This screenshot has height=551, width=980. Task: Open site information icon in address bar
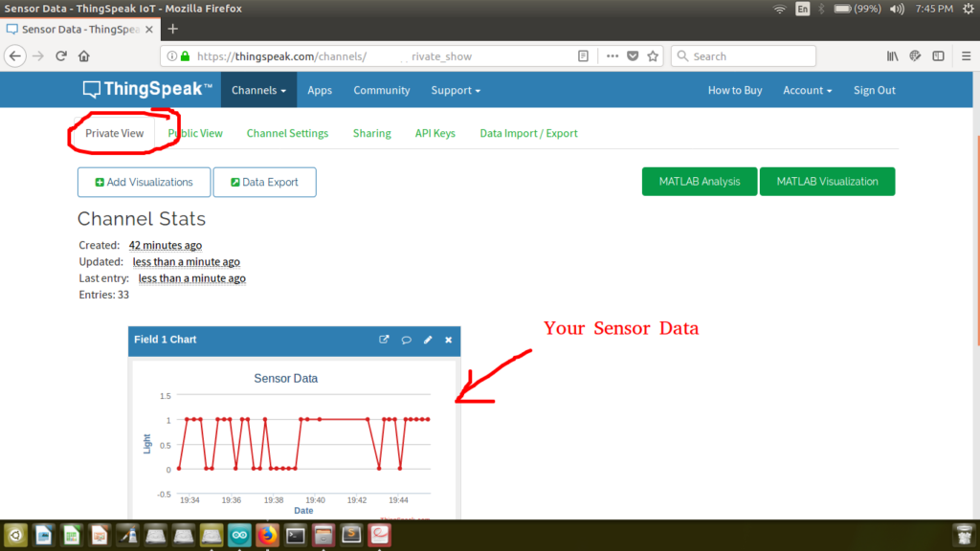point(172,56)
